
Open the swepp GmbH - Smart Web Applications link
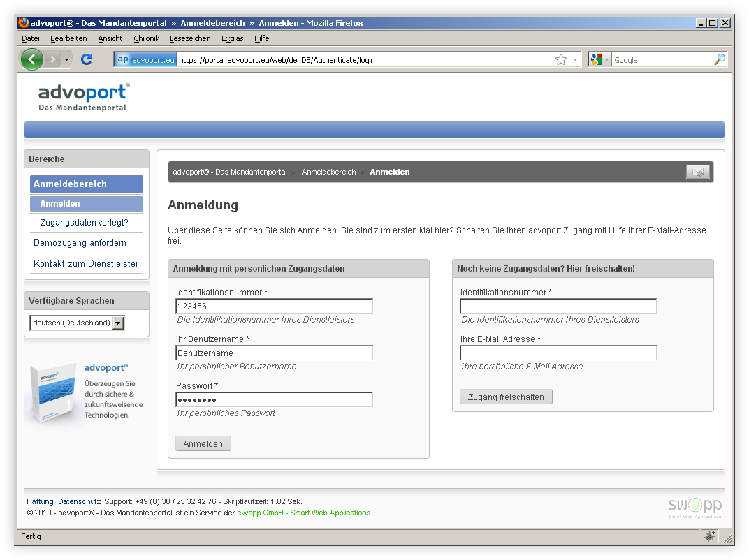(304, 513)
